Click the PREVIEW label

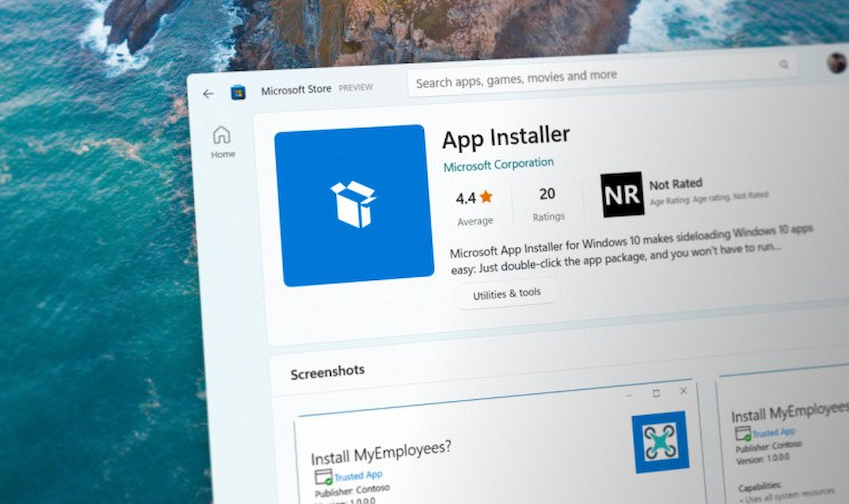click(356, 88)
